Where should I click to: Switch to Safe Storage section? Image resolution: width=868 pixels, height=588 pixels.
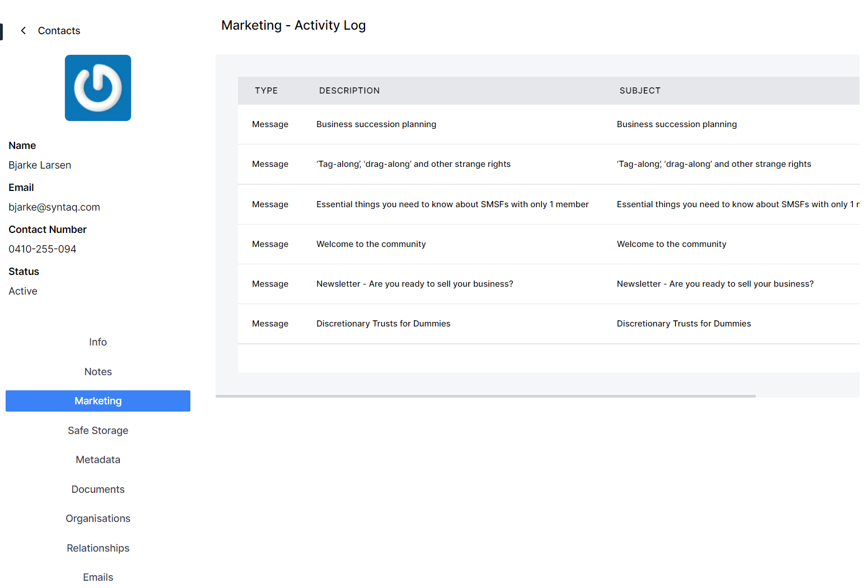coord(98,431)
